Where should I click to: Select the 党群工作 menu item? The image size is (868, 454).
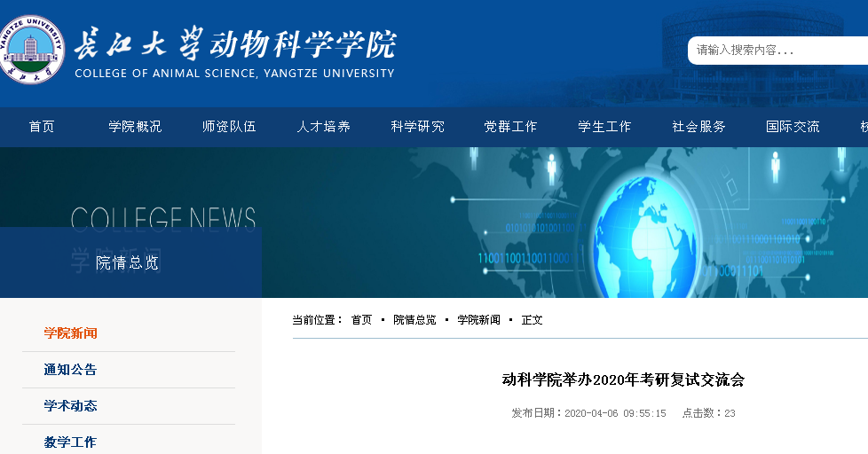pos(510,127)
